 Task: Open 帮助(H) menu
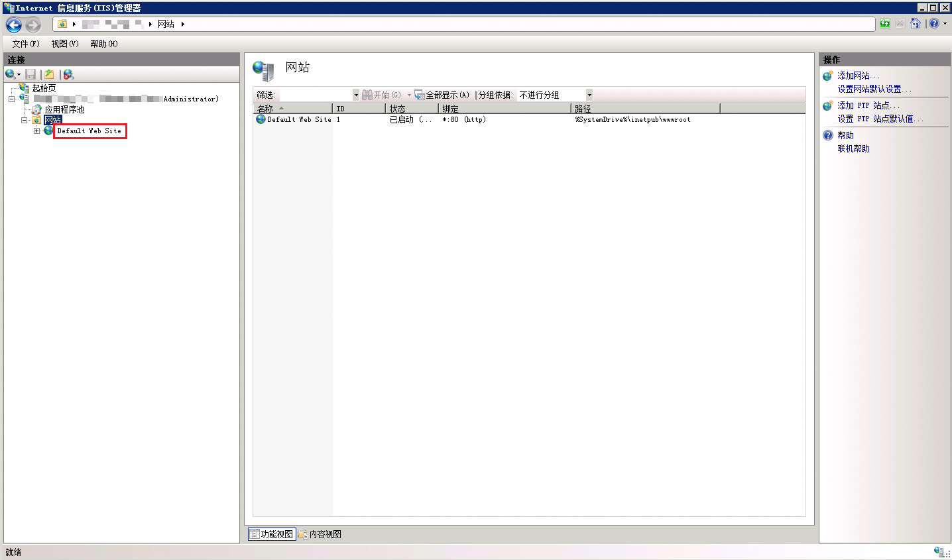tap(104, 44)
